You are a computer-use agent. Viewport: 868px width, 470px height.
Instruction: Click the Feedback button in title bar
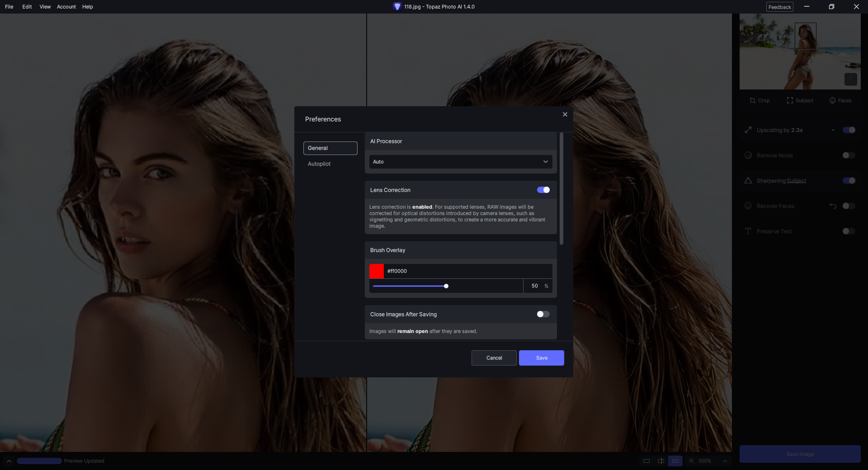(779, 7)
